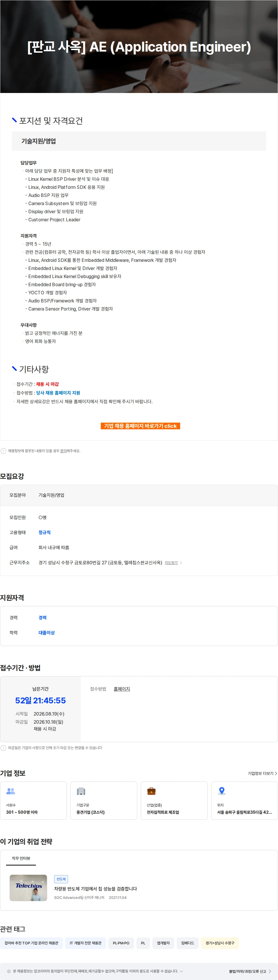Click the 서울 송파구 올림픽로35다길 42... address text
Screen dimensions: 278x980
(244, 812)
